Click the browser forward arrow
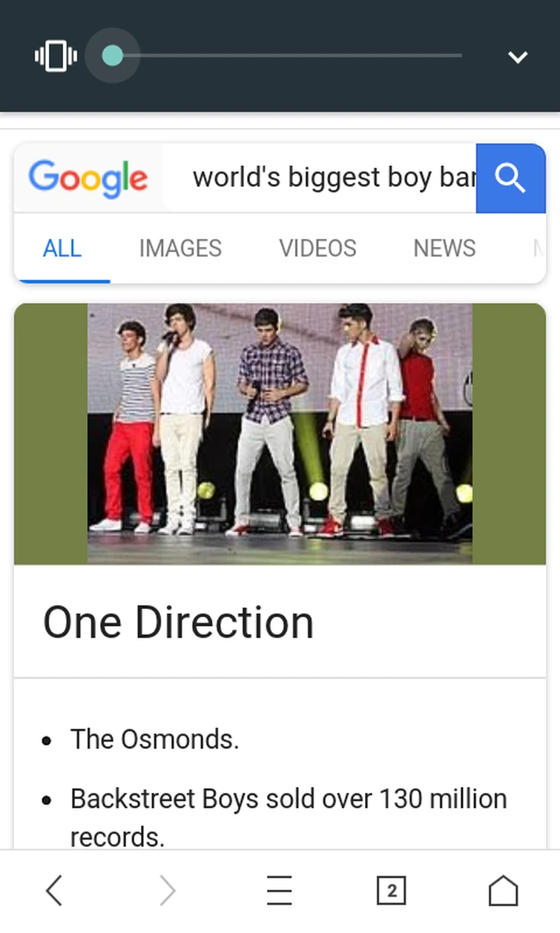The height and width of the screenshot is (933, 560). (167, 890)
